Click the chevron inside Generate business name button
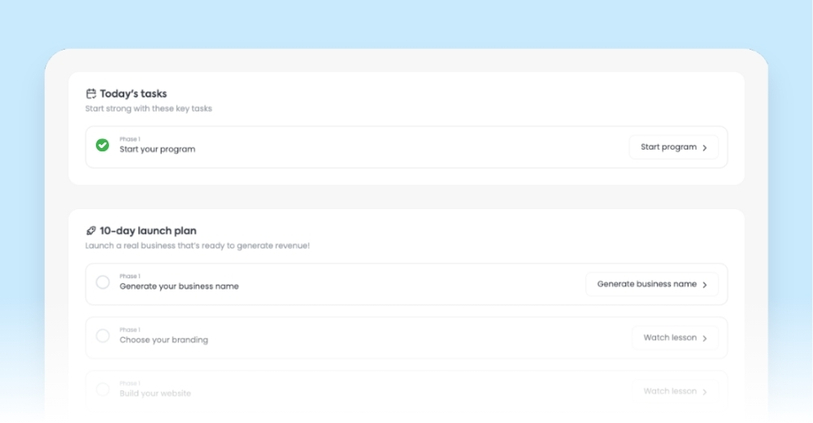This screenshot has height=423, width=813. 705,285
